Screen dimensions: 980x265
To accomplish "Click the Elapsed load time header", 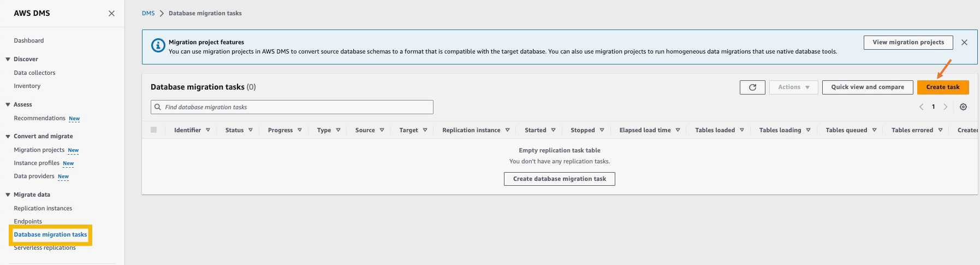I will 645,130.
